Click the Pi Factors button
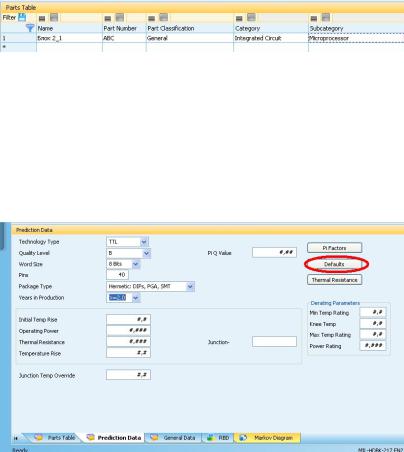 click(x=334, y=248)
